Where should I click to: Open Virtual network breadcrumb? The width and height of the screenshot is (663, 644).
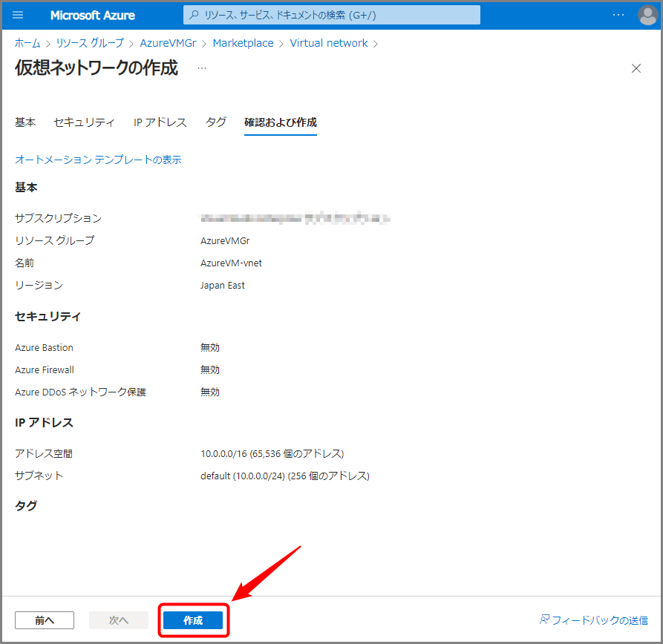pyautogui.click(x=329, y=43)
